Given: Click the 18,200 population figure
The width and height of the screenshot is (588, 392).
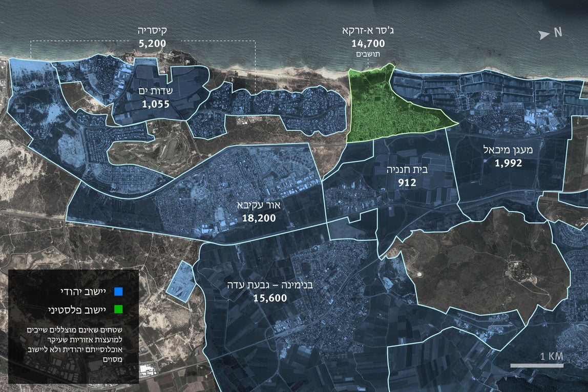Looking at the screenshot, I should [259, 217].
